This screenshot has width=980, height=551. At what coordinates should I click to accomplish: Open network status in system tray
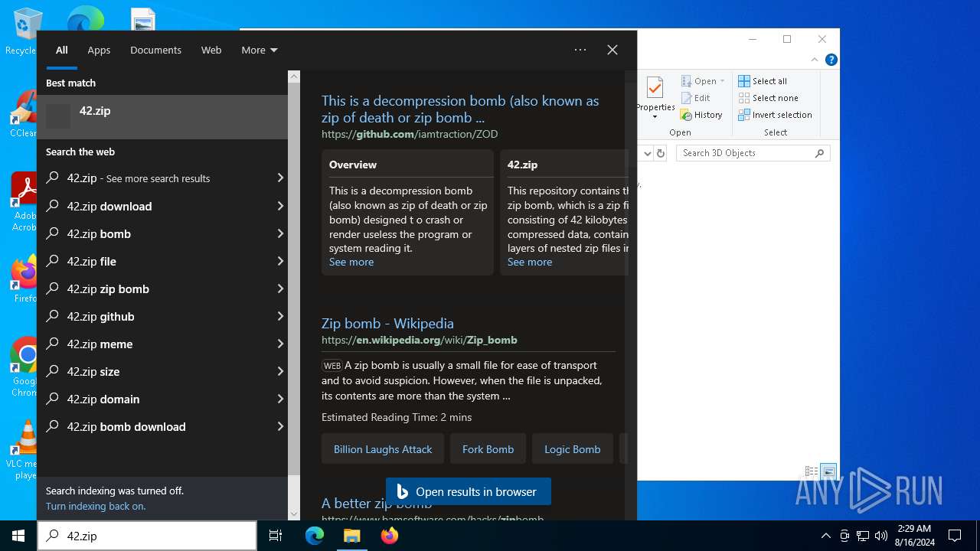pos(863,536)
